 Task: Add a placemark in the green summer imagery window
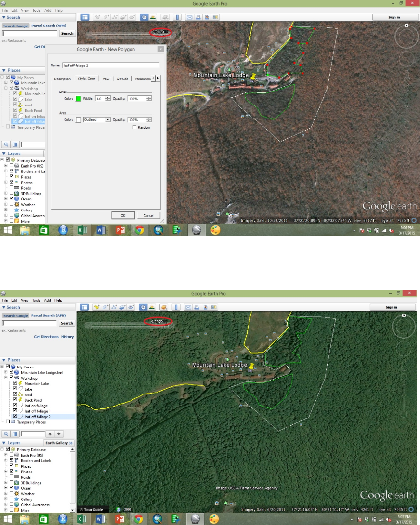pos(96,307)
